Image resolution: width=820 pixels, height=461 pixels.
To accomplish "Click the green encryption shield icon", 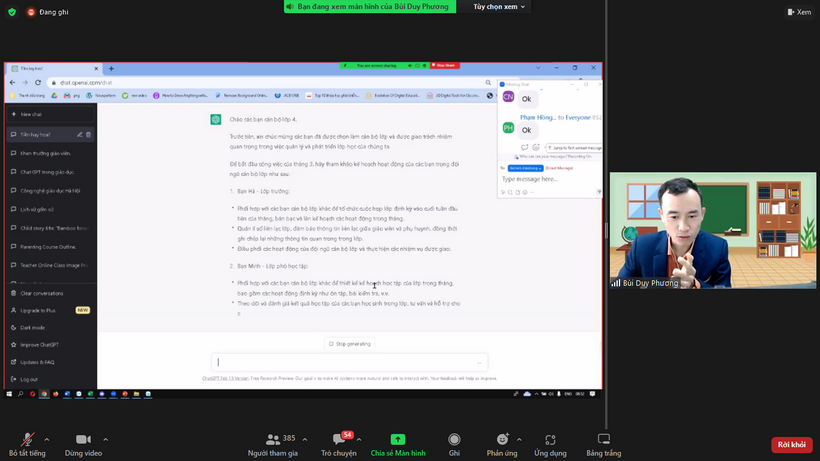I will [12, 11].
